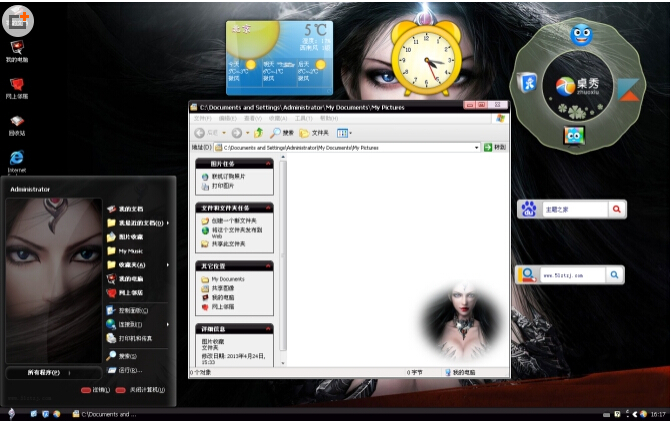Click the C:\Documents and... taskbar button
Image resolution: width=671 pixels, height=421 pixels.
[x=105, y=414]
